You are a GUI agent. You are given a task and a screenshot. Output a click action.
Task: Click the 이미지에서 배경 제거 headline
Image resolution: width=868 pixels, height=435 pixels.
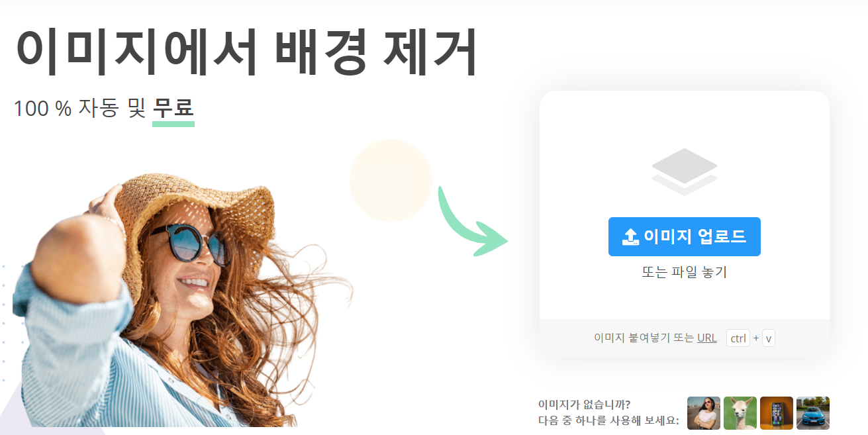click(246, 52)
